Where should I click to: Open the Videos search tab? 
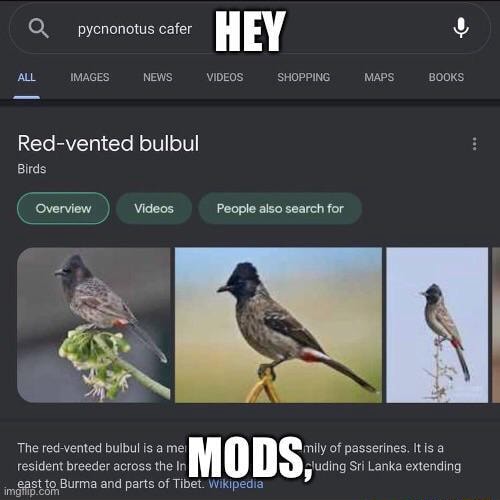[x=225, y=77]
